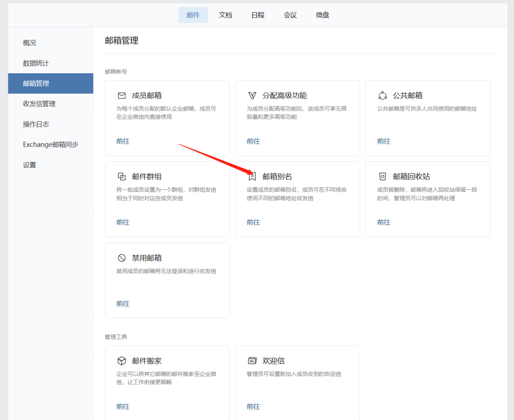Click 前往 link under 禁用邮箱
Screen dimensions: 514x420
[x=123, y=303]
